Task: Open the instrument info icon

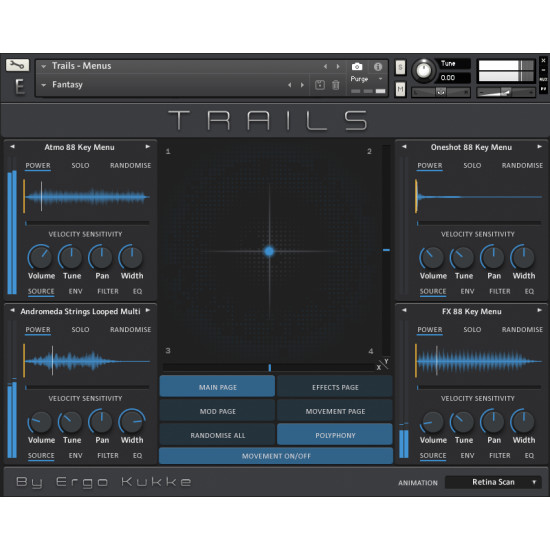Action: [x=378, y=67]
